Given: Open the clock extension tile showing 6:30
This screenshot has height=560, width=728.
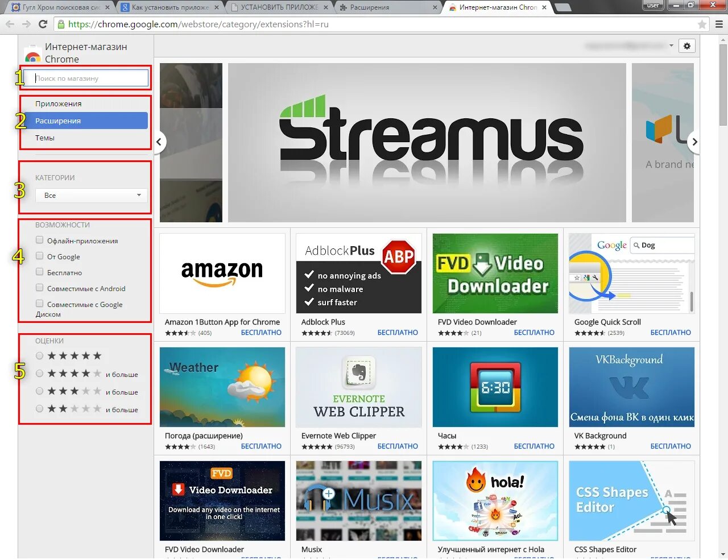Looking at the screenshot, I should pos(495,387).
